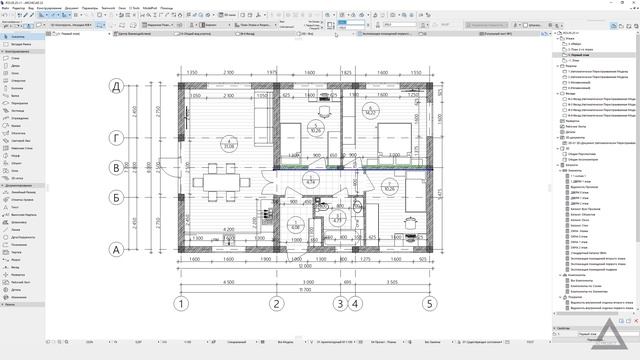This screenshot has width=640, height=360.
Task: Open the Документ menu
Action: click(x=71, y=8)
